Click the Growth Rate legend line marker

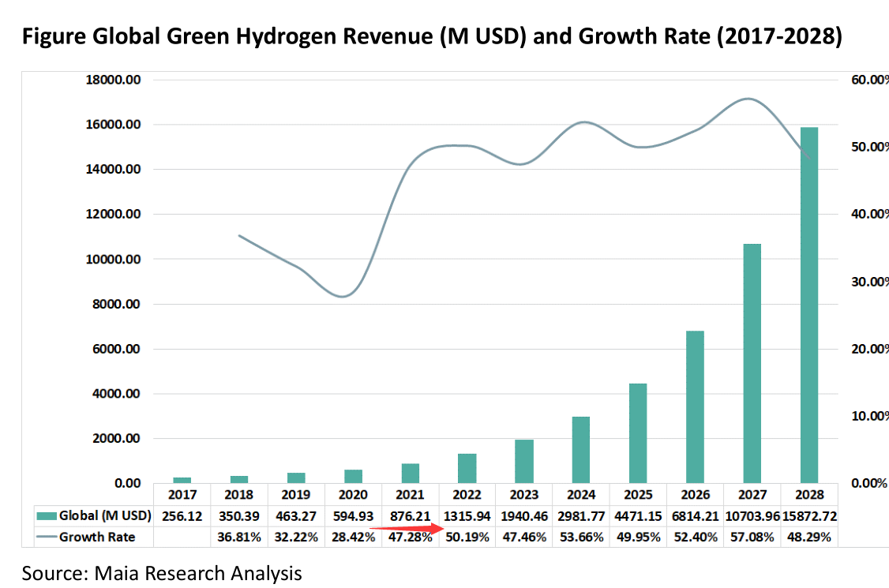click(47, 537)
